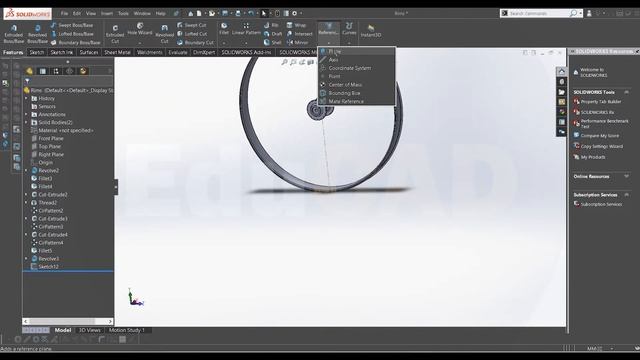The image size is (640, 360).
Task: Open Performance Benchmark Test link
Action: [x=604, y=123]
